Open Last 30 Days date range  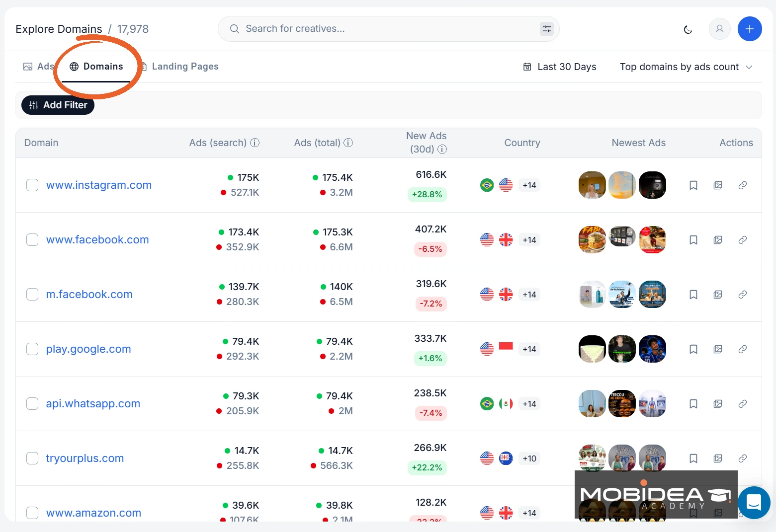click(560, 67)
